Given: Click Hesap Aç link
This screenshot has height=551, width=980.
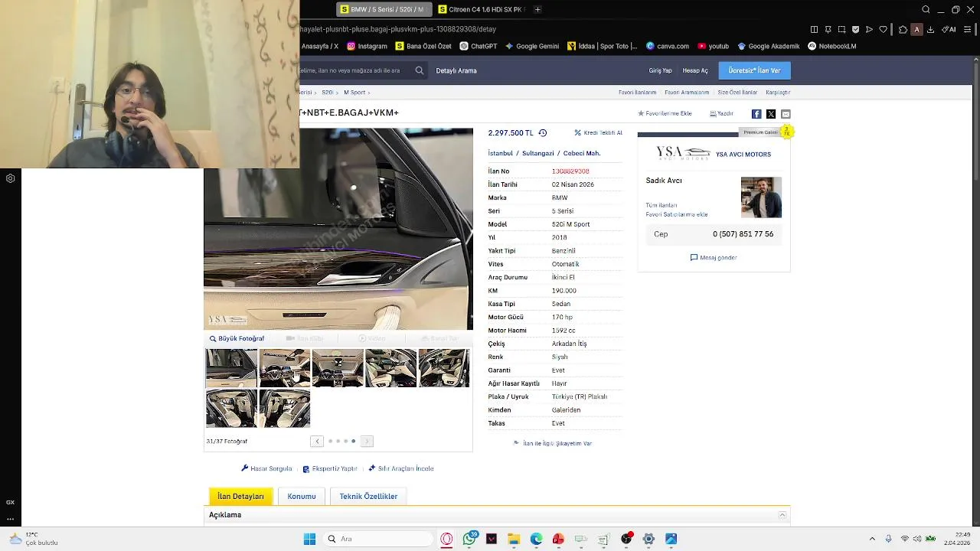Looking at the screenshot, I should click(x=695, y=70).
